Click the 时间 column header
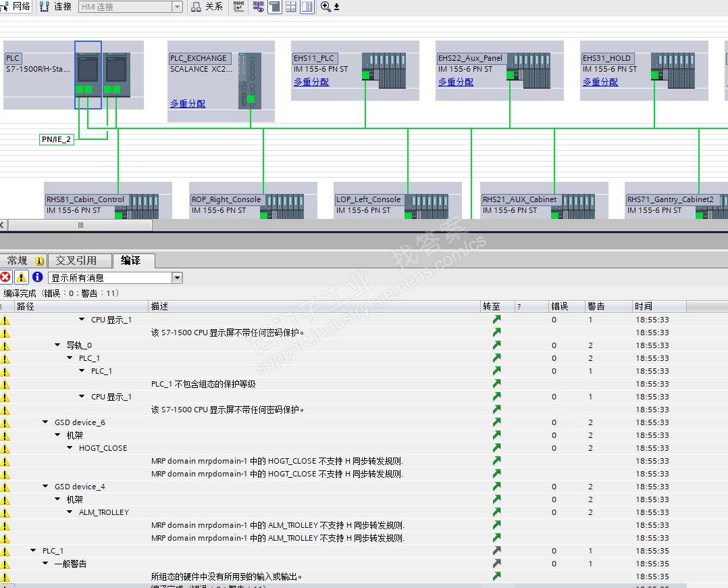Screen dimensions: 728x588 click(x=659, y=306)
